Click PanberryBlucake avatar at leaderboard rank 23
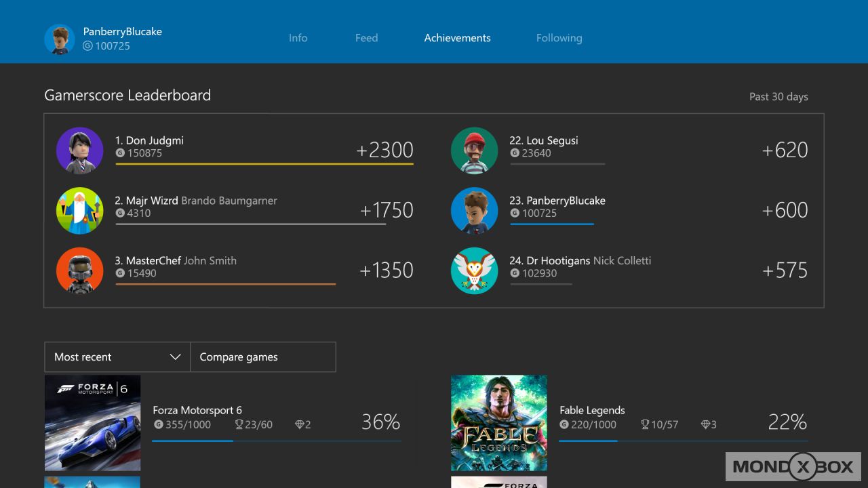The width and height of the screenshot is (868, 488). click(475, 210)
